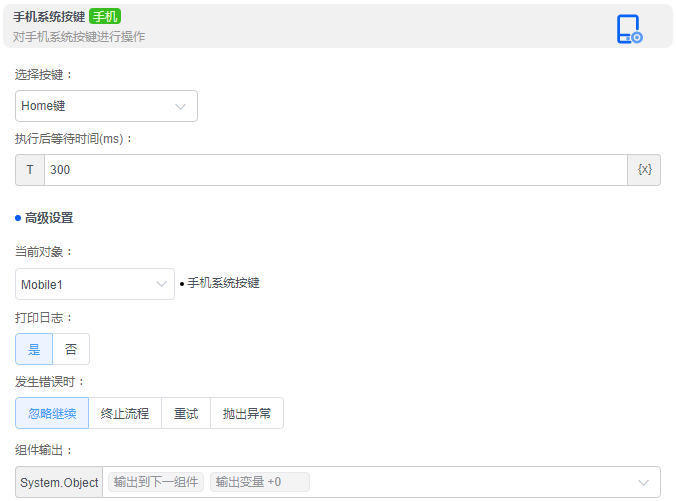
Task: Click the 输出变量 +0 output tag
Action: click(x=260, y=482)
